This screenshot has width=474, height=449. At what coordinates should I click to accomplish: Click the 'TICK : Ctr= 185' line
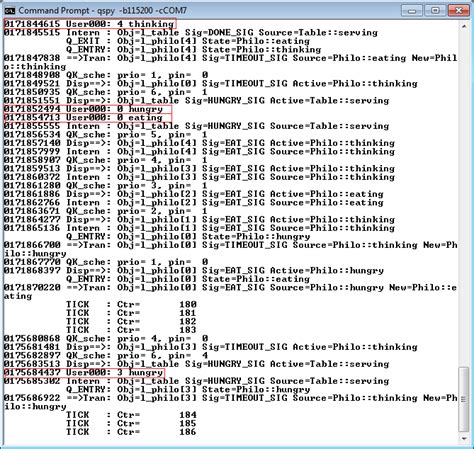(x=131, y=424)
